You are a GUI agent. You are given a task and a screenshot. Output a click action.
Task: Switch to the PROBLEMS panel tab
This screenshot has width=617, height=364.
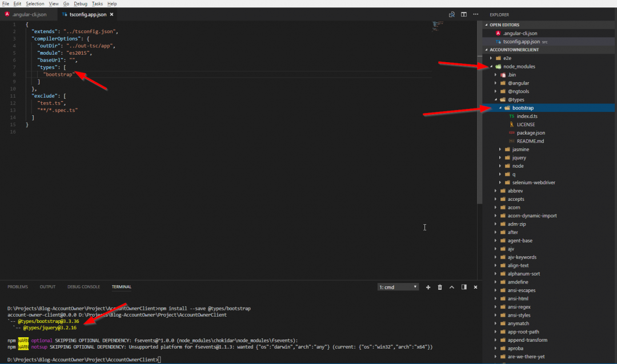18,287
